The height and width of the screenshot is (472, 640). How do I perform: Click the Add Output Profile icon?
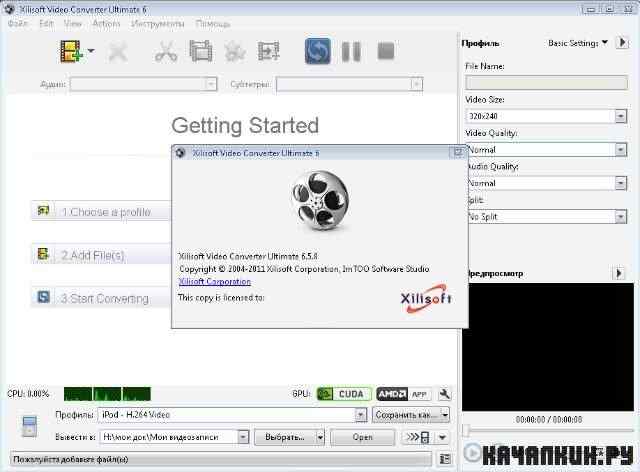(x=269, y=51)
